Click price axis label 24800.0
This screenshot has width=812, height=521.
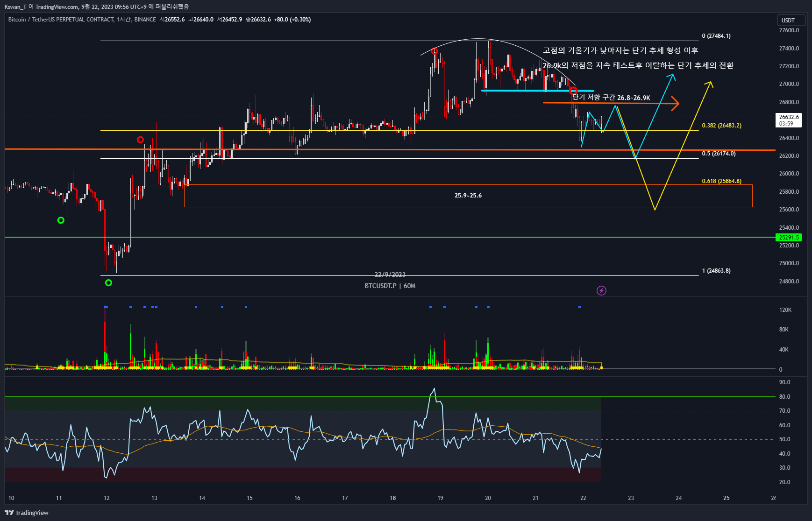pos(789,282)
